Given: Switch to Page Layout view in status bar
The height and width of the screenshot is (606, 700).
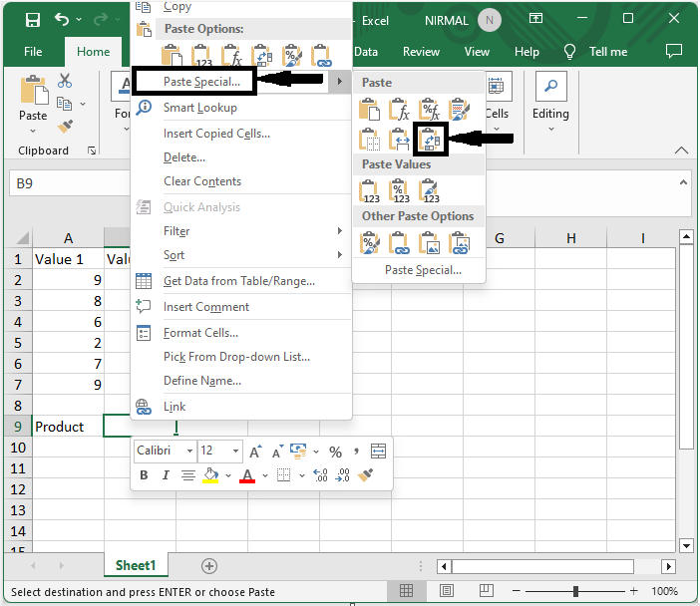Looking at the screenshot, I should pos(447,591).
